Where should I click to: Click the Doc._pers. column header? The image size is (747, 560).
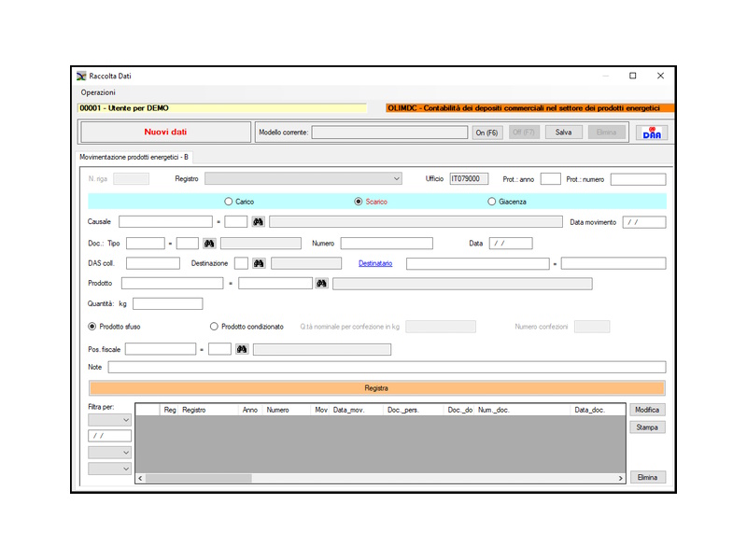[x=414, y=410]
